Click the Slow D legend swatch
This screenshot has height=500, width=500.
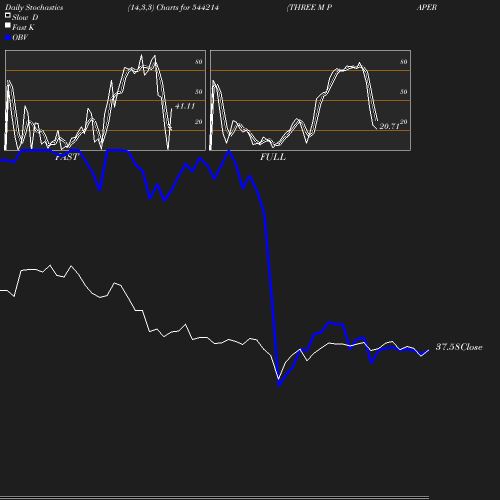[x=8, y=15]
